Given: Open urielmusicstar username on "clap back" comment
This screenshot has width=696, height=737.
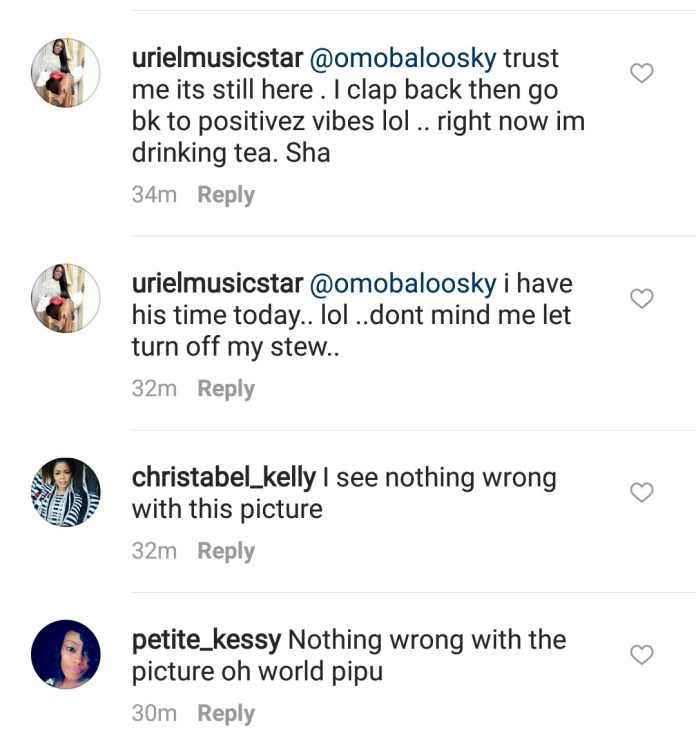Looking at the screenshot, I should point(217,58).
